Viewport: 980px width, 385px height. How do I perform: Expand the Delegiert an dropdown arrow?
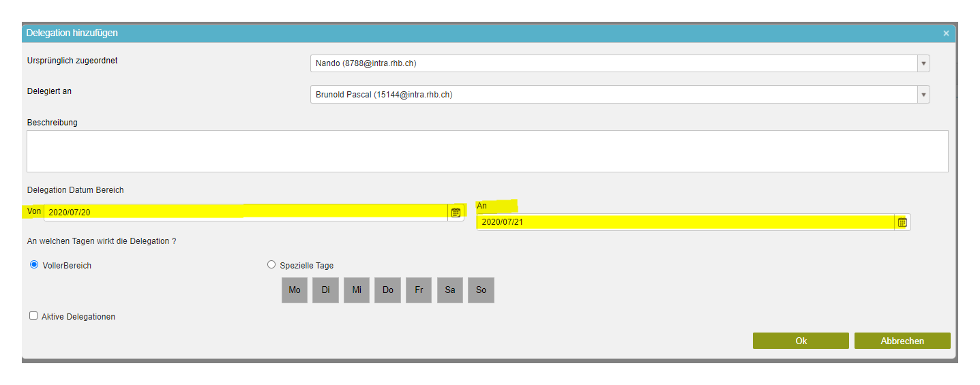point(923,95)
